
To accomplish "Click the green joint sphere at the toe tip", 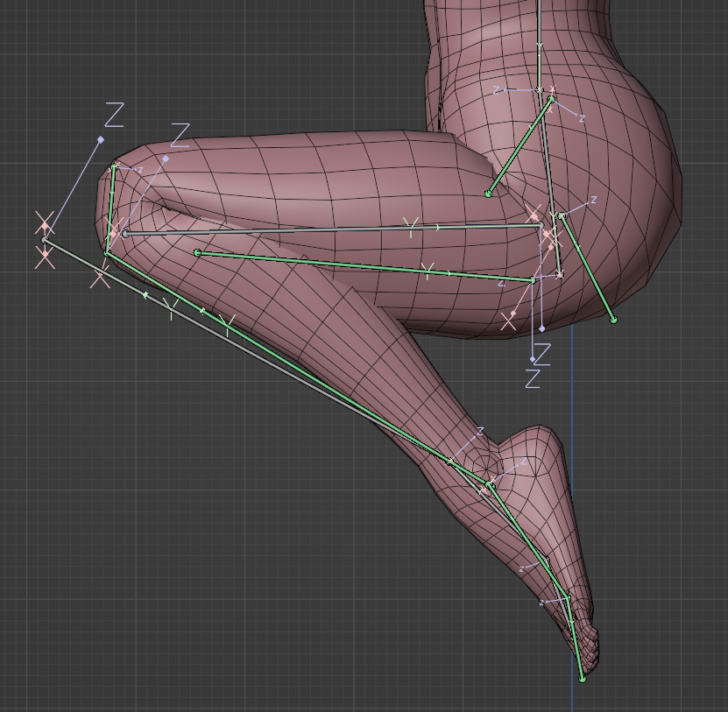I will tap(583, 679).
